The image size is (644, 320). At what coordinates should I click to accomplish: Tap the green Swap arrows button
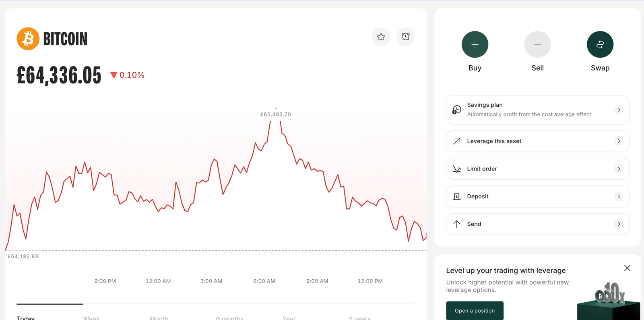pyautogui.click(x=600, y=44)
